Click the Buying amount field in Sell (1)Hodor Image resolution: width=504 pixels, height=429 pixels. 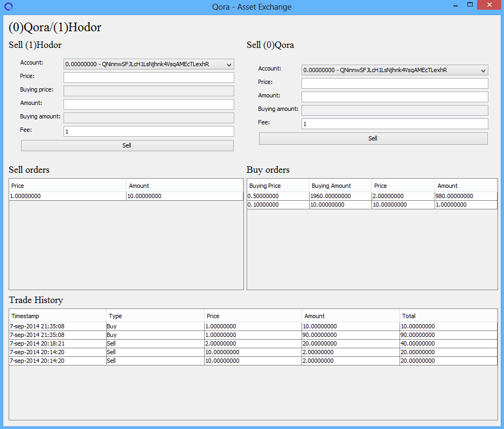[x=149, y=118]
